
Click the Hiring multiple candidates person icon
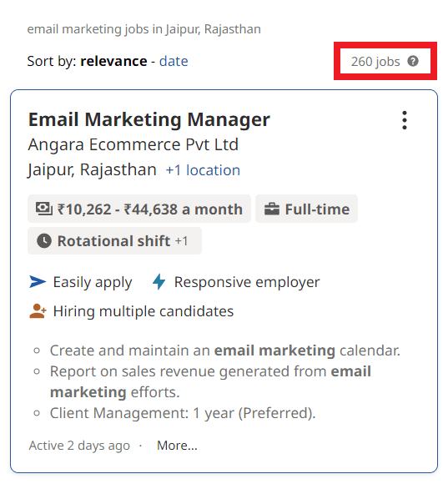click(38, 310)
